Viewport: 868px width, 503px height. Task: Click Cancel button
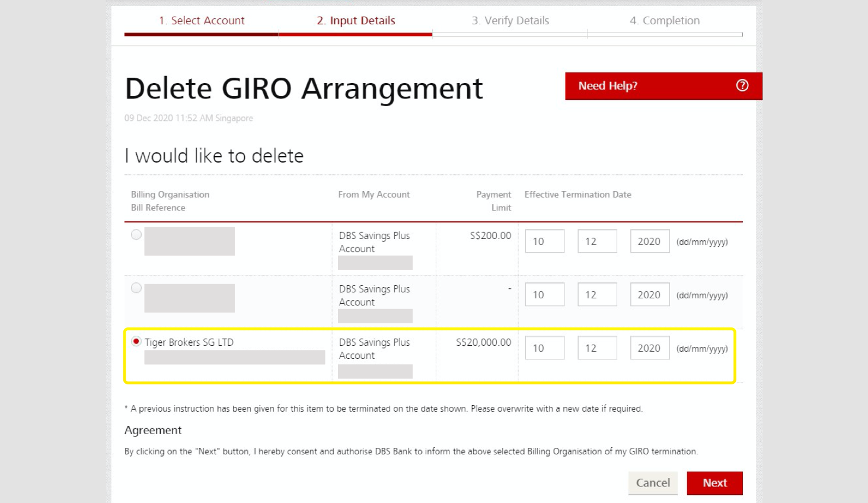(653, 483)
